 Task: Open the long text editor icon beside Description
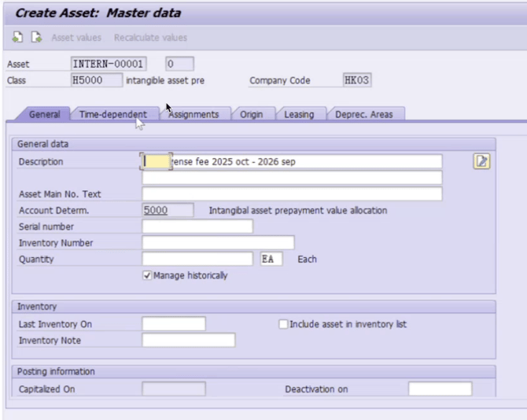[481, 161]
